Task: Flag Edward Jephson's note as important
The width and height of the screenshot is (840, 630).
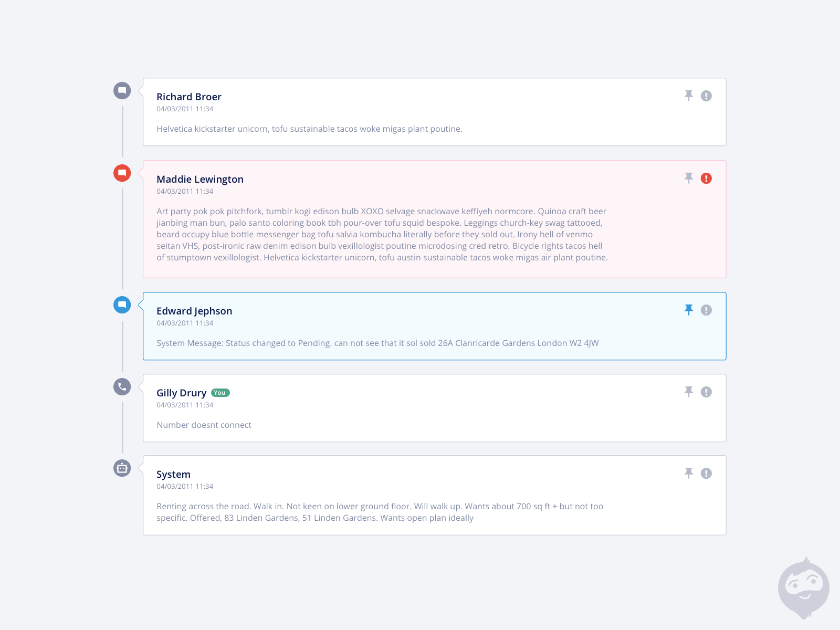Action: 706,310
